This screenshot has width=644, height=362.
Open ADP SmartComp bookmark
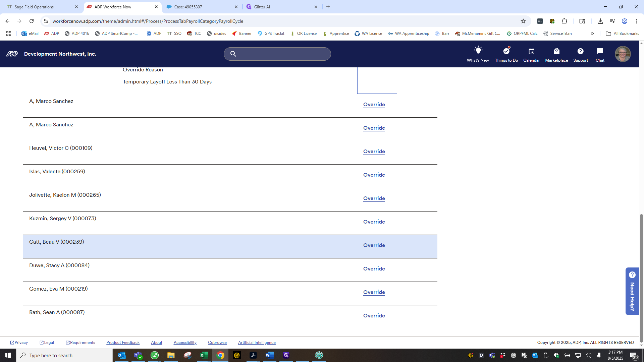pyautogui.click(x=117, y=34)
